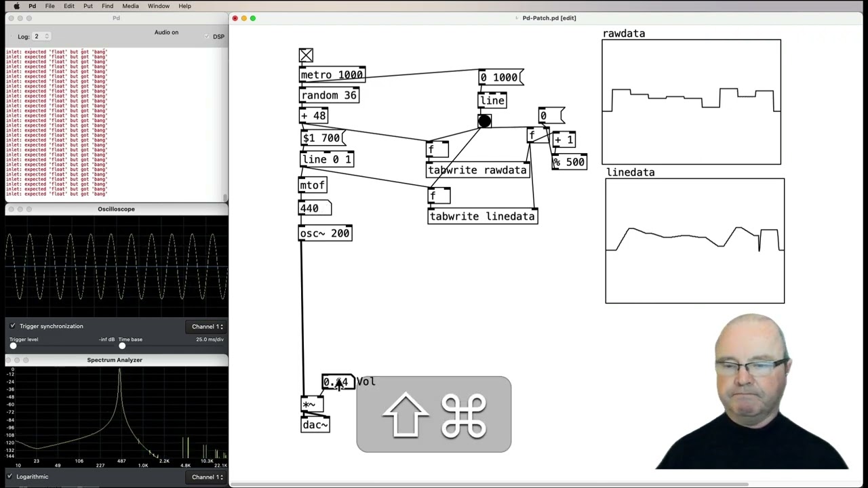Select the % 500 object

pyautogui.click(x=569, y=163)
